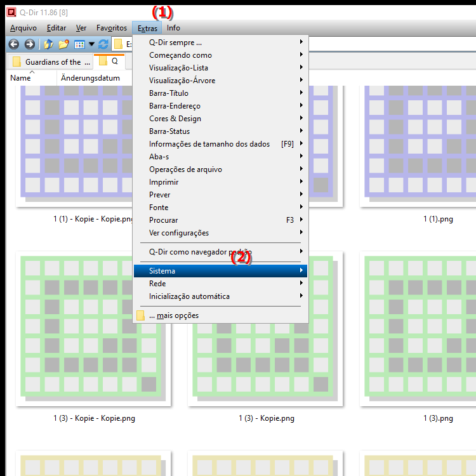Image resolution: width=476 pixels, height=476 pixels.
Task: Open the Rede submenu
Action: click(220, 284)
